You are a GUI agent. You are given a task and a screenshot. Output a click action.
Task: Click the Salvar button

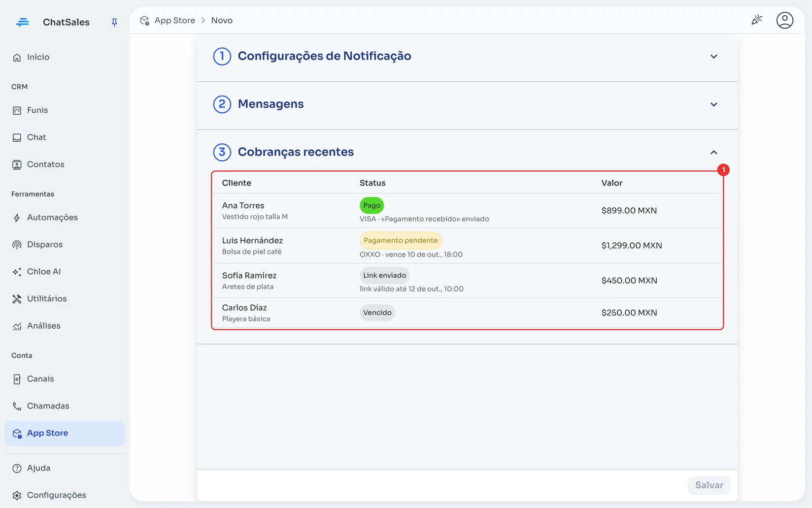(x=709, y=485)
